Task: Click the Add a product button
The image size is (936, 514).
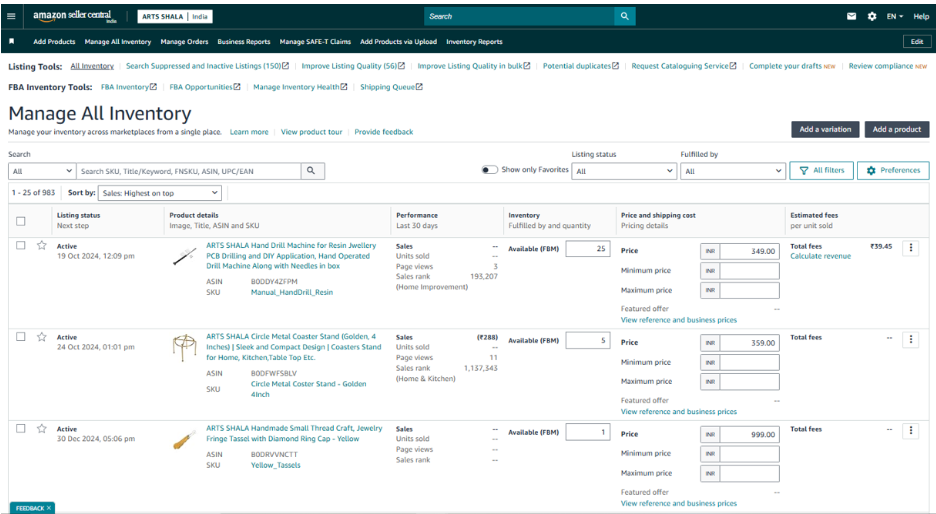Action: 896,129
